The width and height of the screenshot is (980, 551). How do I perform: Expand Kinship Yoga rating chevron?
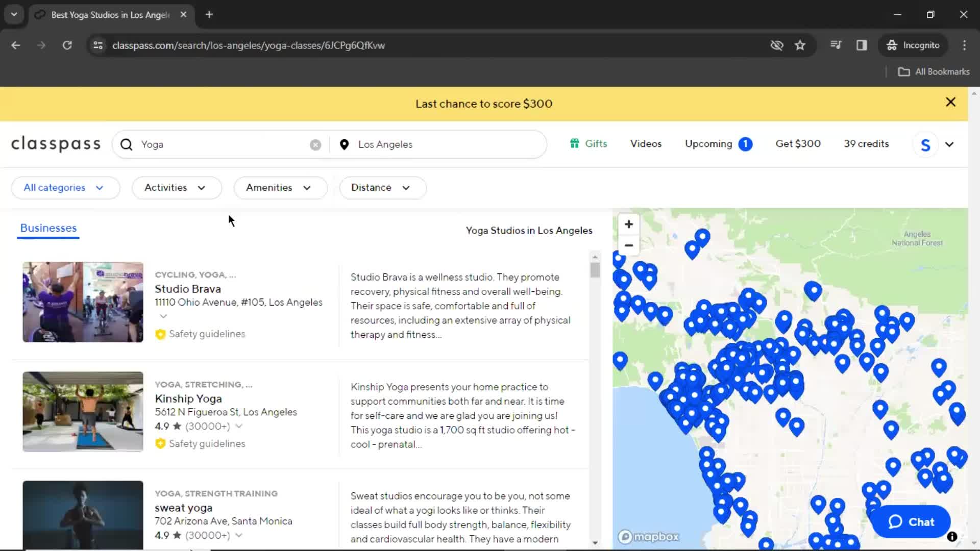pyautogui.click(x=239, y=426)
